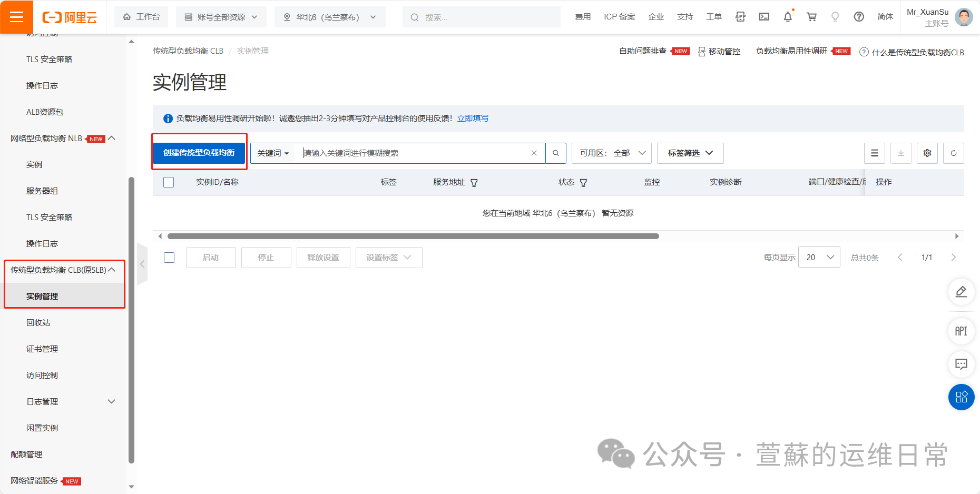Open the 费用 top menu
Viewport: 980px width, 494px height.
click(583, 17)
